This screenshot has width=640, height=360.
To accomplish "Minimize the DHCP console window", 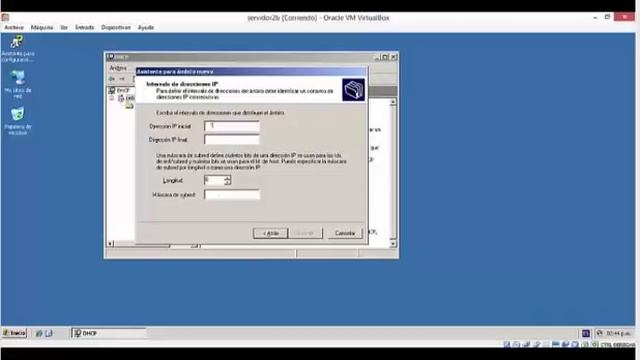I will pos(377,57).
